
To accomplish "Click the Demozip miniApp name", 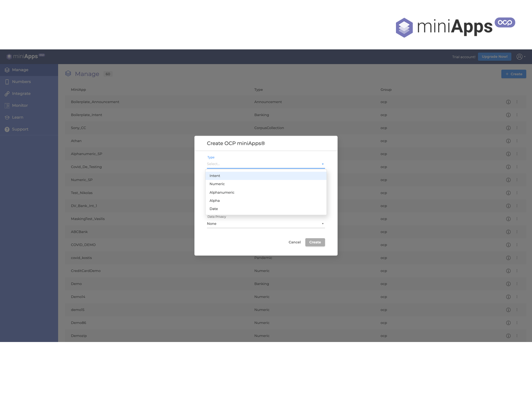I will pos(79,336).
